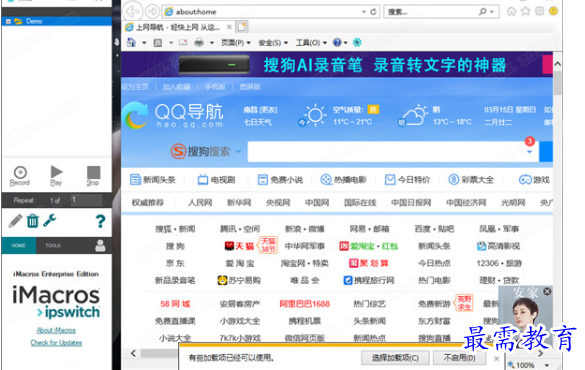Click the search magnifier icon

[483, 12]
